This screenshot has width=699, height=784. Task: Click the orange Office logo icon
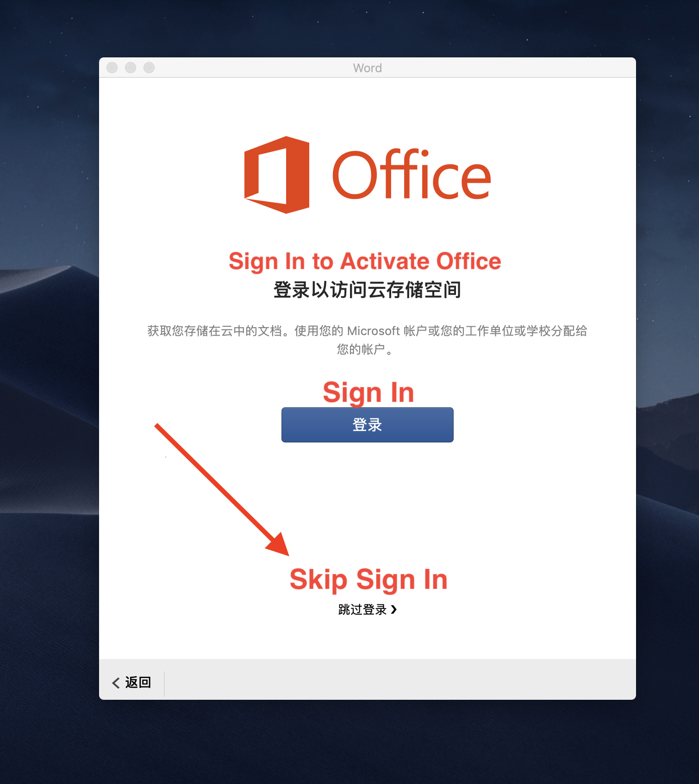click(277, 175)
